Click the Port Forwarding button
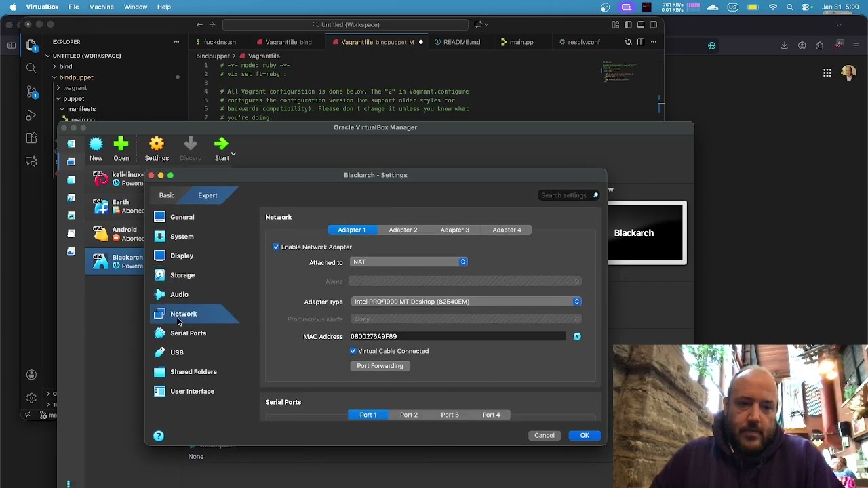 (x=380, y=366)
